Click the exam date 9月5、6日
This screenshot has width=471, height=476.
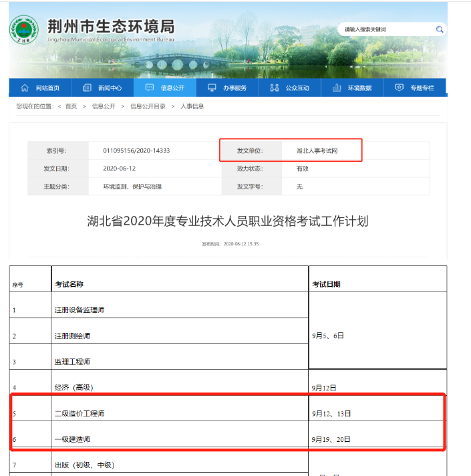[x=328, y=336]
